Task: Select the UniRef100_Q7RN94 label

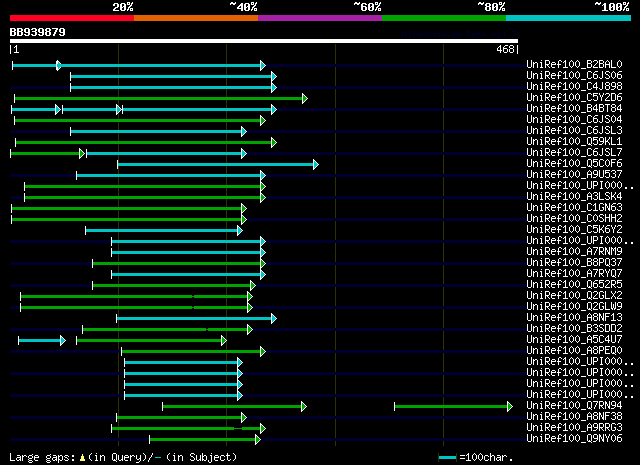Action: tap(574, 406)
